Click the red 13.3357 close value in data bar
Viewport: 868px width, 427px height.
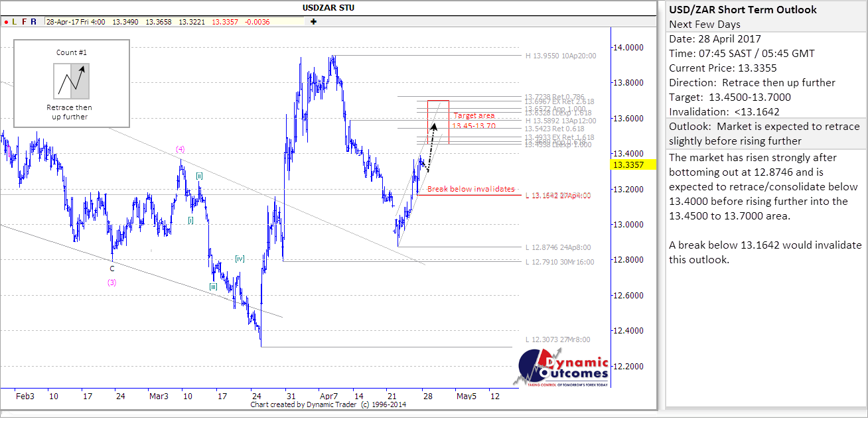[226, 22]
